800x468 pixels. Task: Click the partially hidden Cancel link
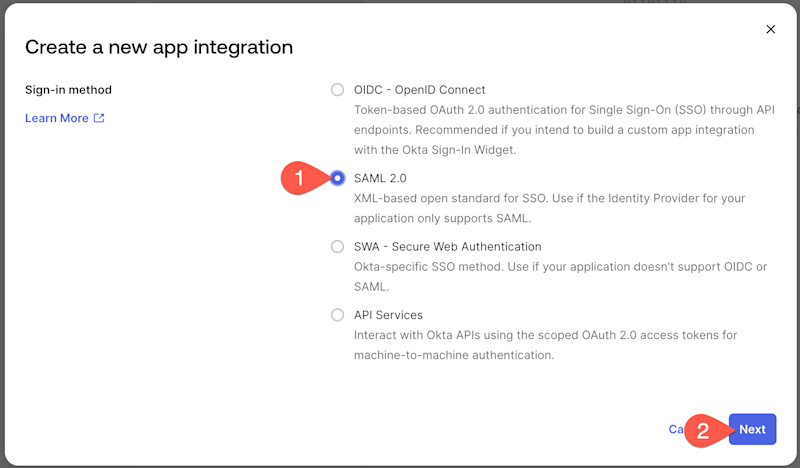click(674, 429)
